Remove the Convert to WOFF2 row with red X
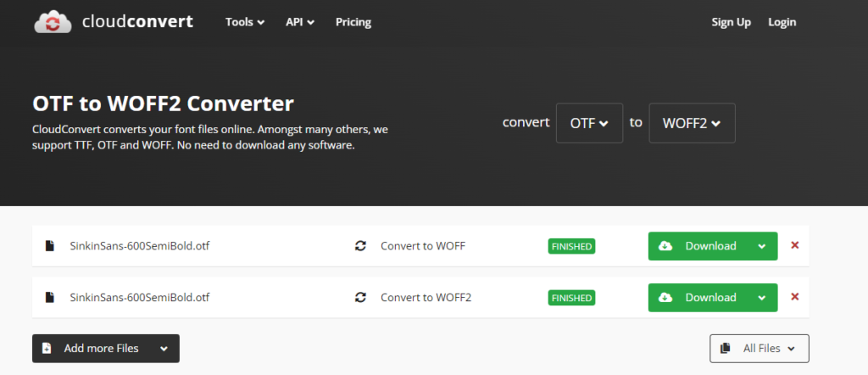 (x=795, y=297)
